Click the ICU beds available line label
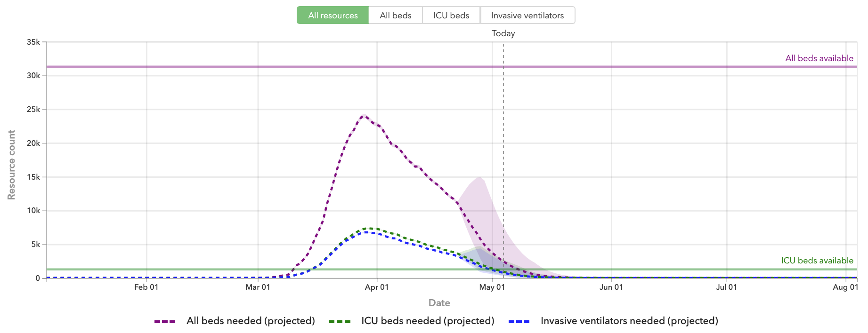Screen dimensions: 868x333 click(x=817, y=261)
